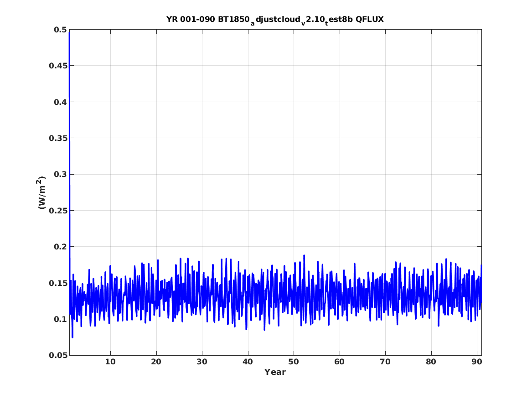Click y-axis tick label 0.25
532x399 pixels.
point(58,211)
